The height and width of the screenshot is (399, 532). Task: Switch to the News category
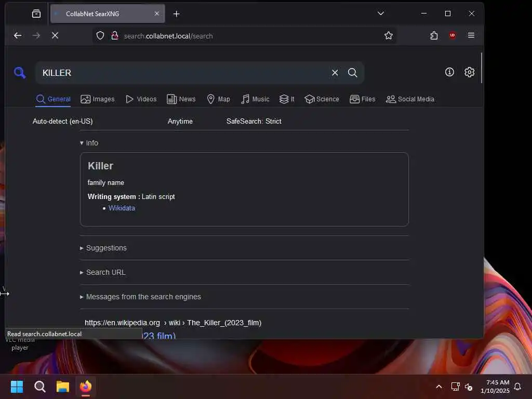click(181, 99)
